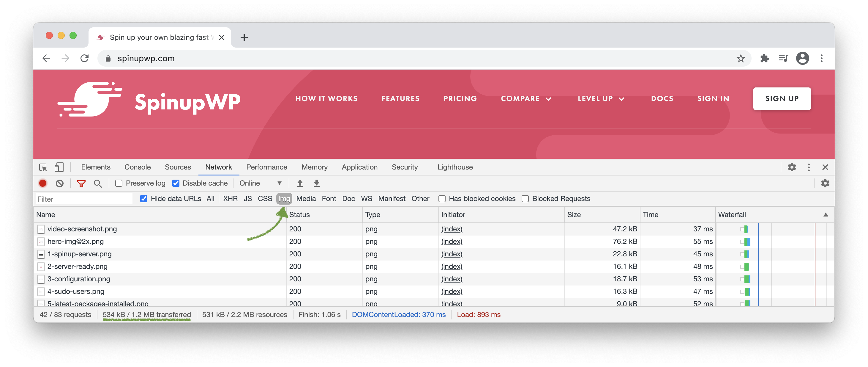Click the DevTools settings gear icon
The image size is (868, 367).
(x=793, y=167)
